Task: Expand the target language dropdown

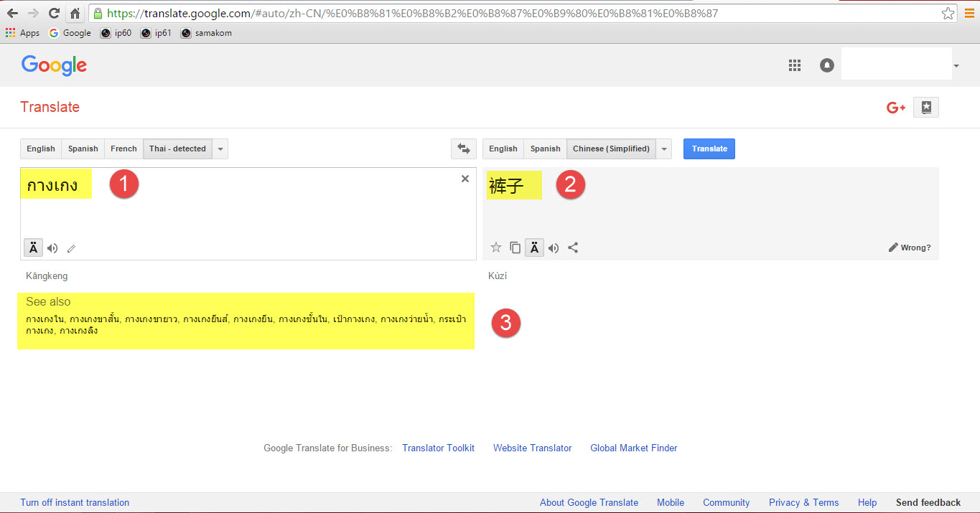Action: [664, 149]
